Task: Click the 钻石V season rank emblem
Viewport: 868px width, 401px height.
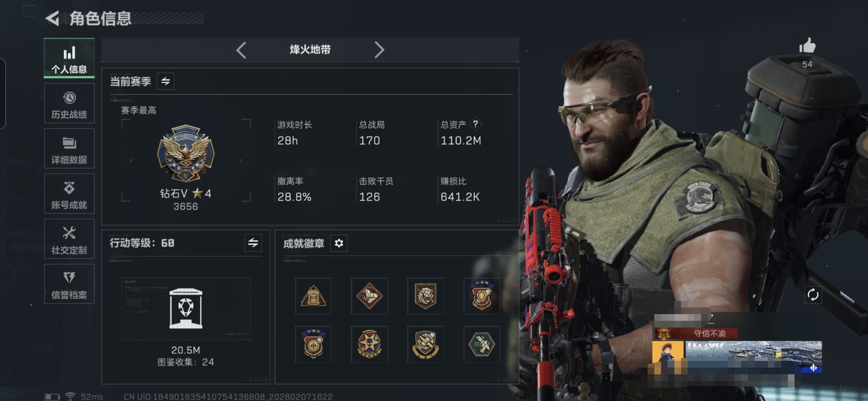Action: click(186, 153)
